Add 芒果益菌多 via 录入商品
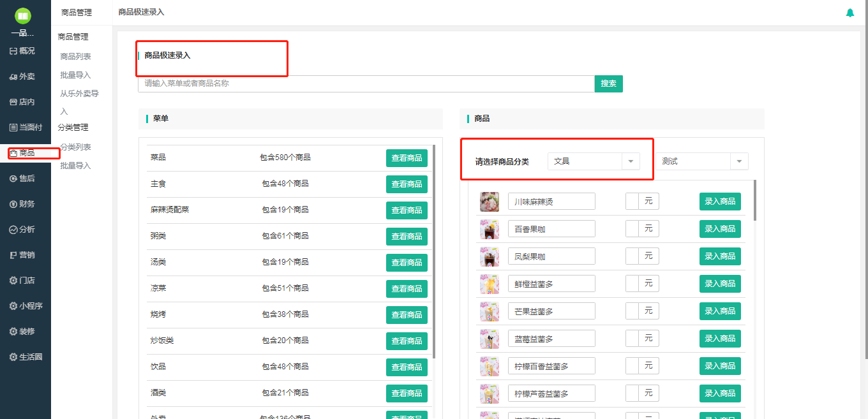The height and width of the screenshot is (419, 868). (x=720, y=311)
